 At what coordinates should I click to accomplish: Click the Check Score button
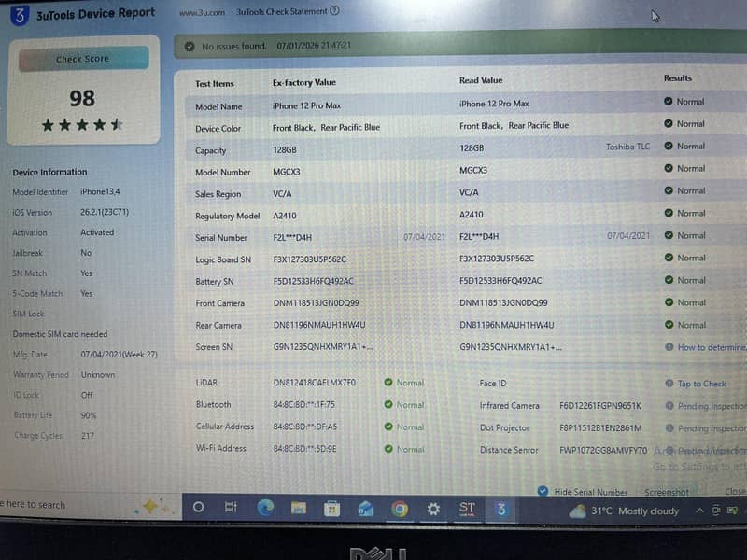(x=83, y=59)
